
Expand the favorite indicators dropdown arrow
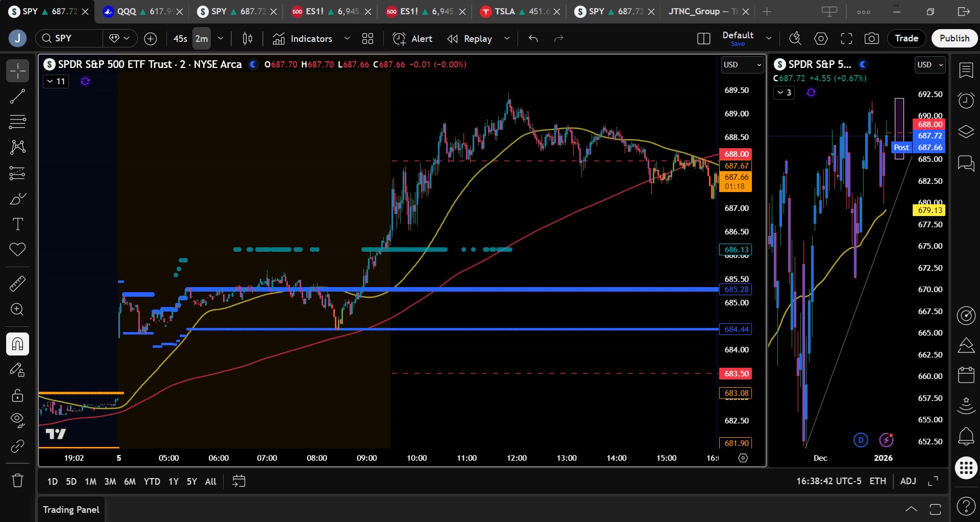coord(347,38)
